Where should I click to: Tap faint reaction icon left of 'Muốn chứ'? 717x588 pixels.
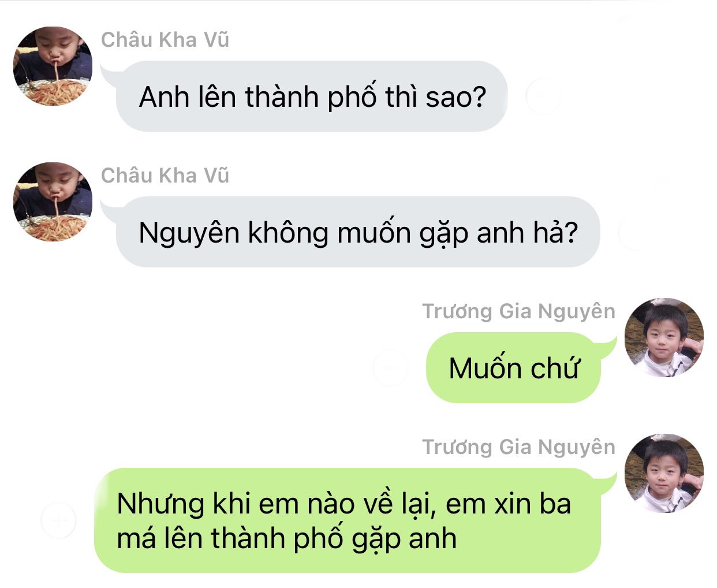pos(390,367)
